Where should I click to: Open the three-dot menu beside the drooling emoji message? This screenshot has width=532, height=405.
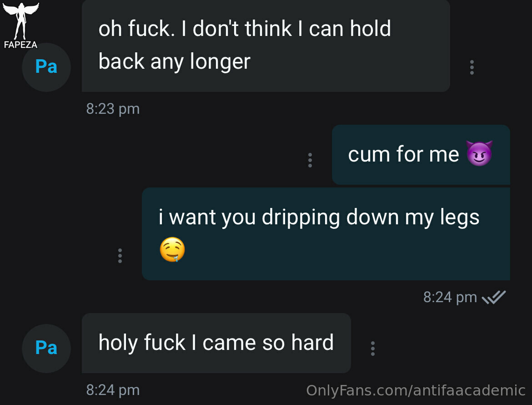(x=120, y=256)
